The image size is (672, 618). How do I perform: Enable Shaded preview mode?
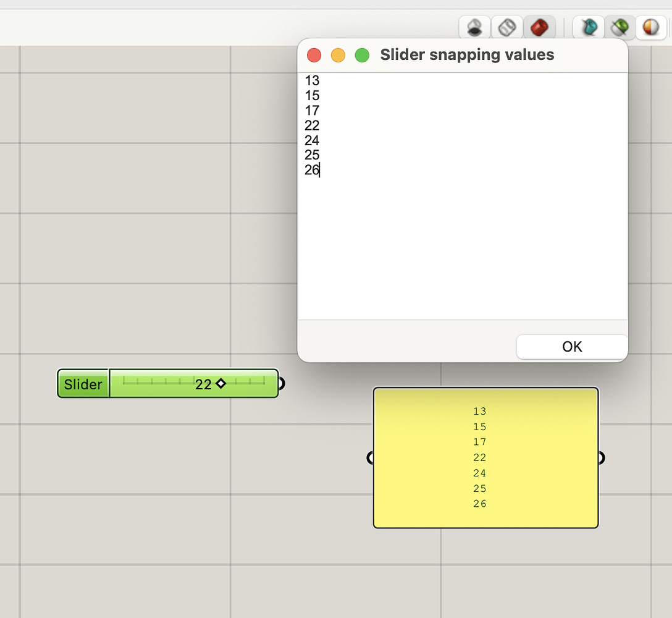click(x=540, y=27)
